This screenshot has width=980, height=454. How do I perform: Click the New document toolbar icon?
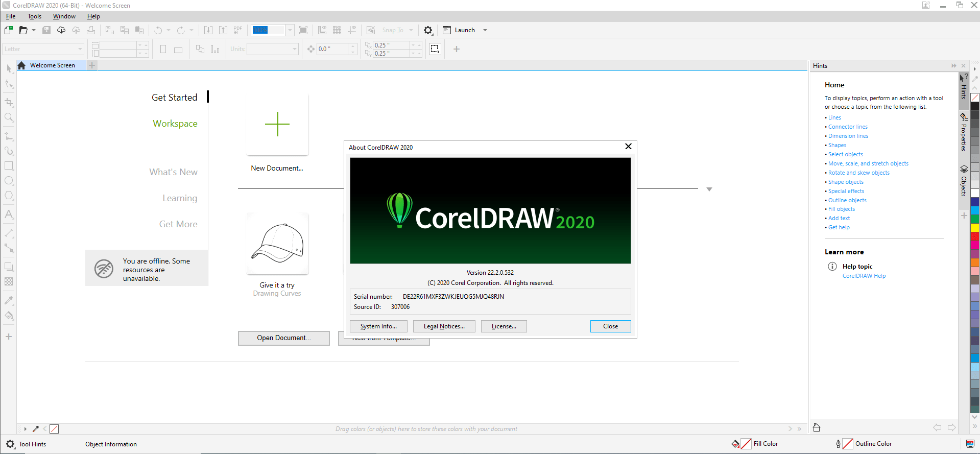(9, 30)
